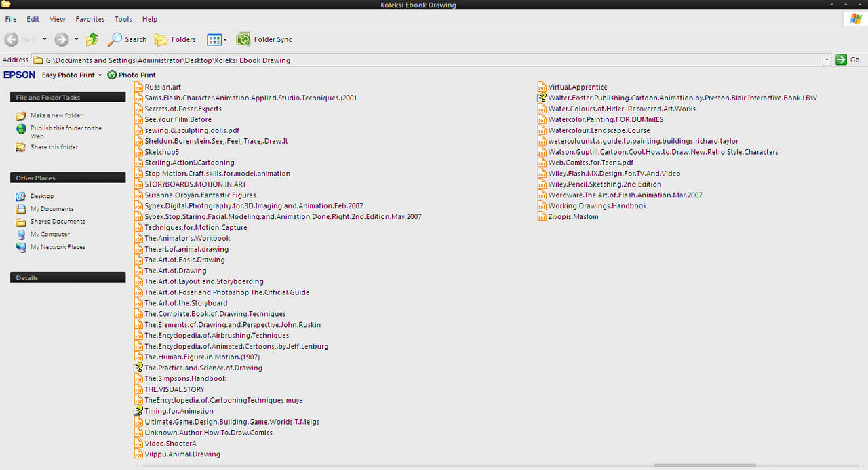Select the Russian.art PDF icon
Screen dimensions: 868x470
point(138,87)
